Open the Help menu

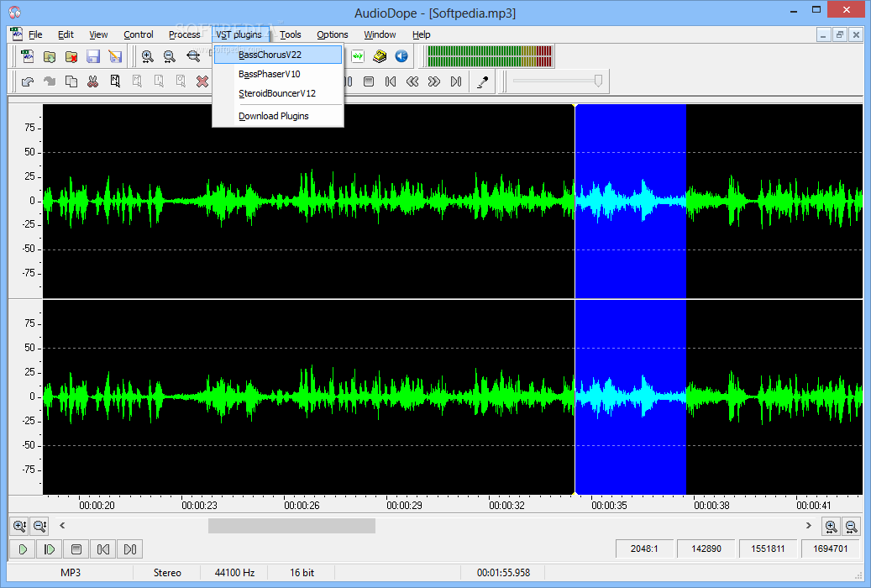[x=421, y=34]
